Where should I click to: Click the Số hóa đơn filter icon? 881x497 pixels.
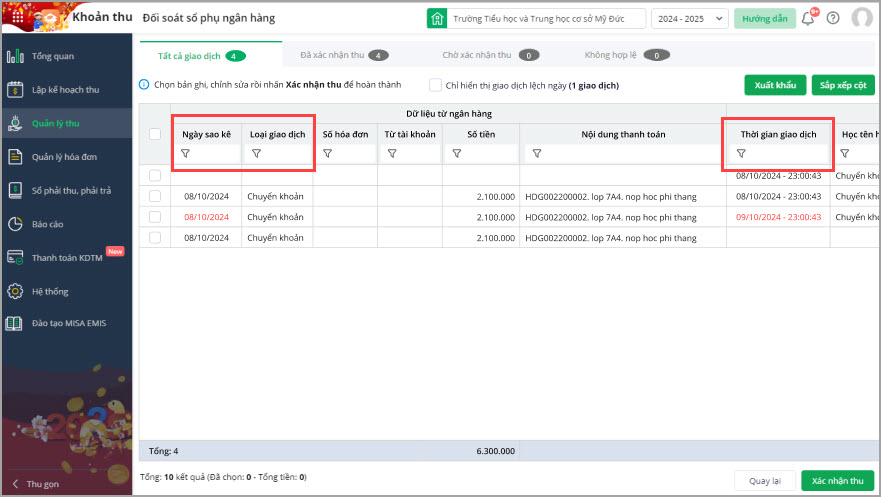(x=328, y=153)
